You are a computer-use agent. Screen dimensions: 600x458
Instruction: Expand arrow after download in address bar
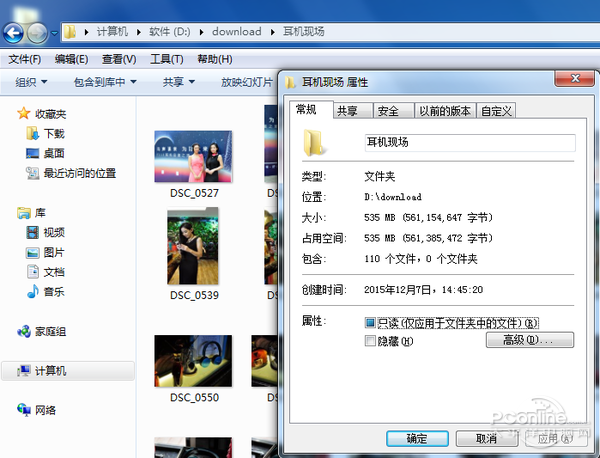[272, 32]
